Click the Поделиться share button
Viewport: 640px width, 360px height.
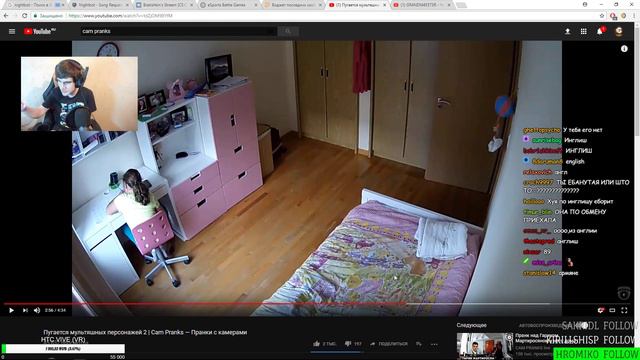[x=389, y=344]
